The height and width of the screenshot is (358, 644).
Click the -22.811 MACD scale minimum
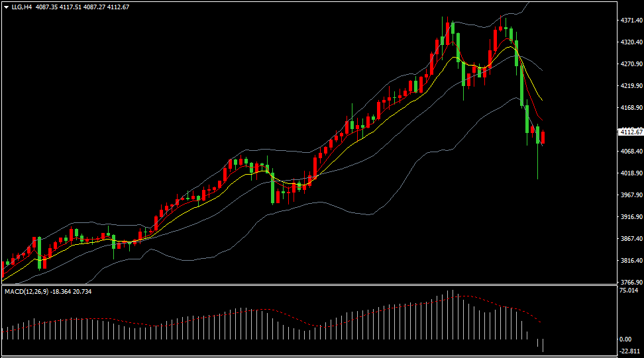point(628,351)
